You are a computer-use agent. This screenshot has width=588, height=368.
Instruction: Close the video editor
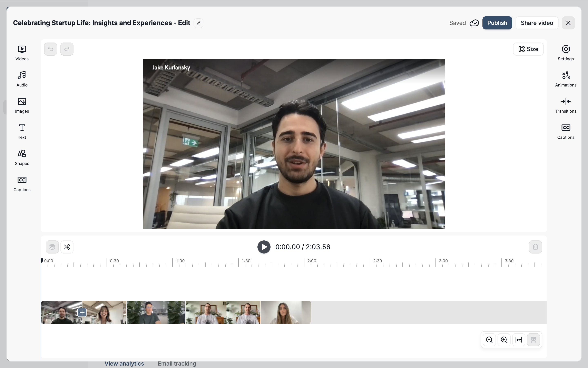click(568, 23)
